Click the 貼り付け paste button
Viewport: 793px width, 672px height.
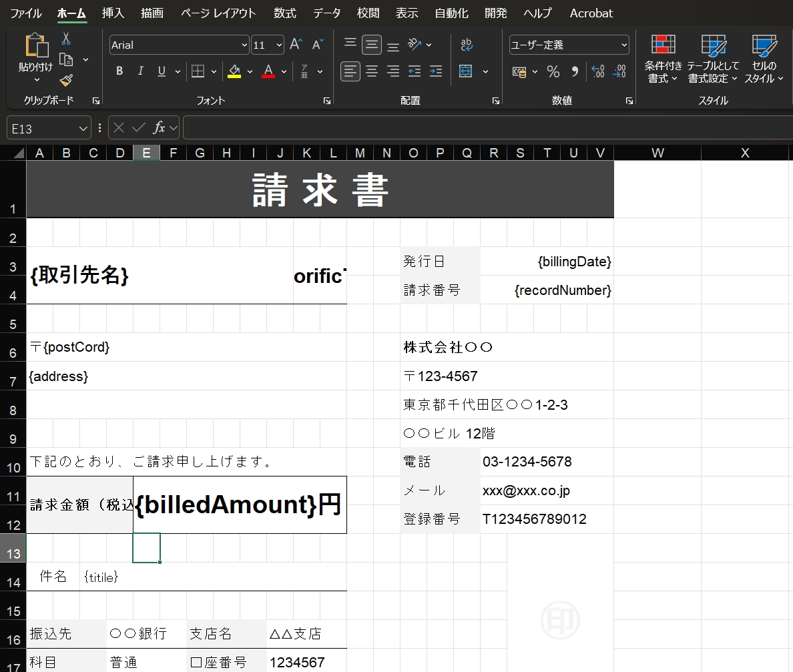35,59
